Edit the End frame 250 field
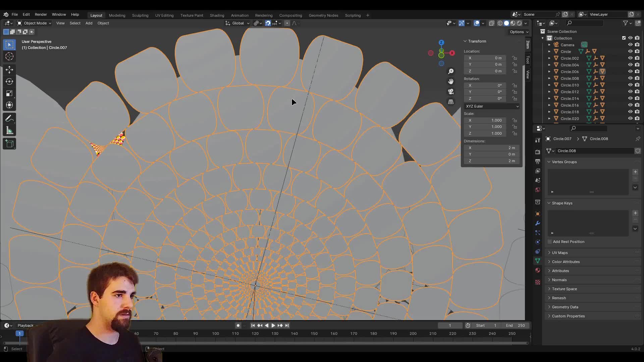This screenshot has width=644, height=362. pyautogui.click(x=516, y=325)
